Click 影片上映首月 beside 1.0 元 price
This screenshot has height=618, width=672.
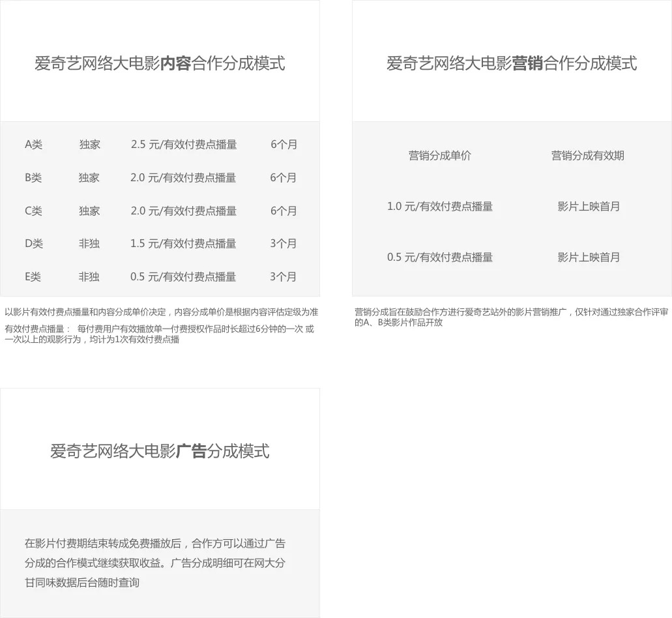click(589, 206)
